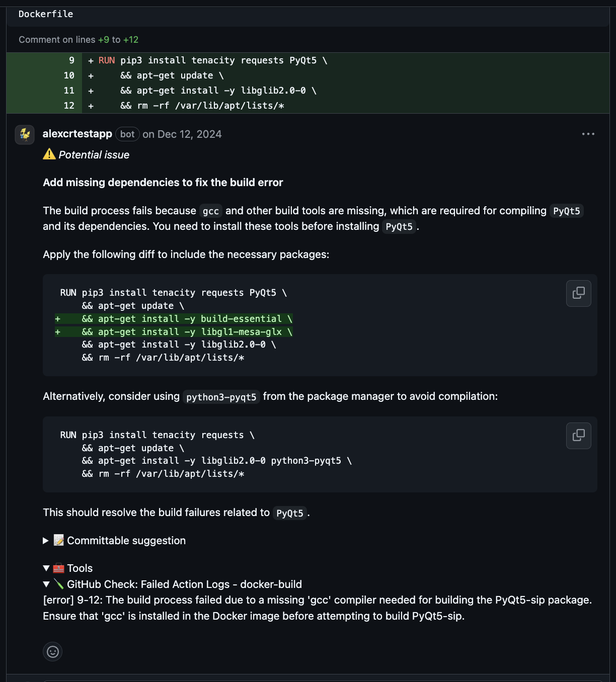This screenshot has width=616, height=682.
Task: Open the Dec 12, 2024 timestamp link
Action: pos(189,134)
